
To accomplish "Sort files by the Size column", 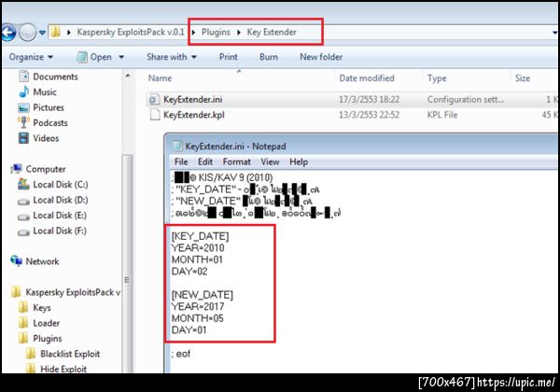I will tap(522, 78).
